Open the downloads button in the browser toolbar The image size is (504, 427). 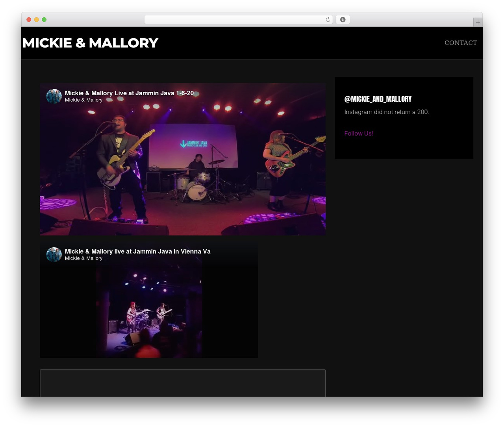[x=343, y=20]
